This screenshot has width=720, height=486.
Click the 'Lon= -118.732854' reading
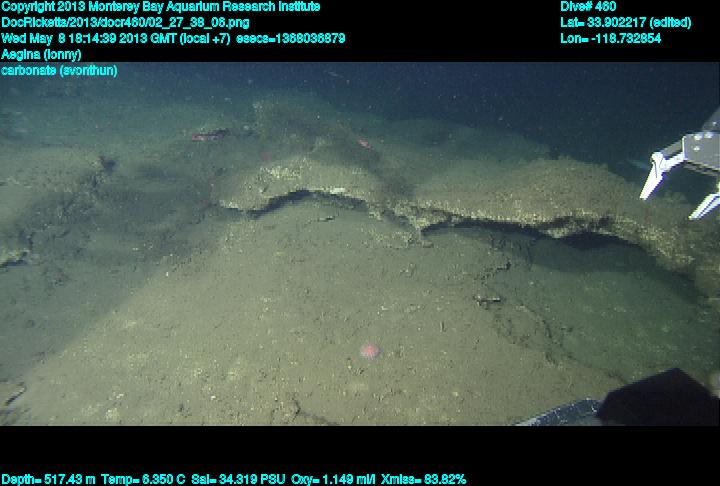[x=610, y=39]
